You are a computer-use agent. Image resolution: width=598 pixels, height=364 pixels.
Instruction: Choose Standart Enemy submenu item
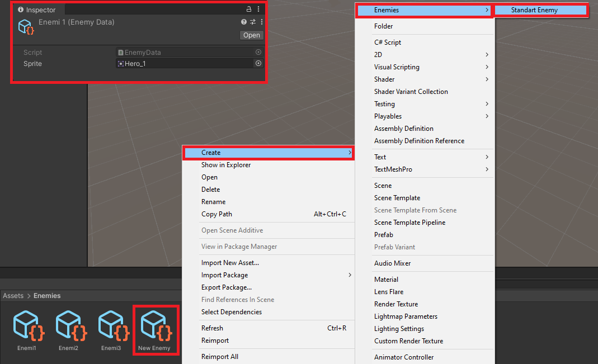click(540, 10)
